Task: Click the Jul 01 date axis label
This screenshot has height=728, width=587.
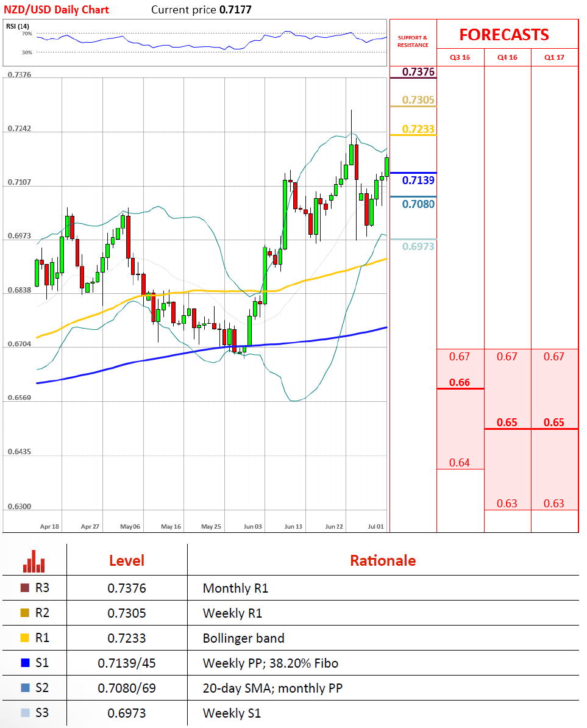Action: coord(376,527)
